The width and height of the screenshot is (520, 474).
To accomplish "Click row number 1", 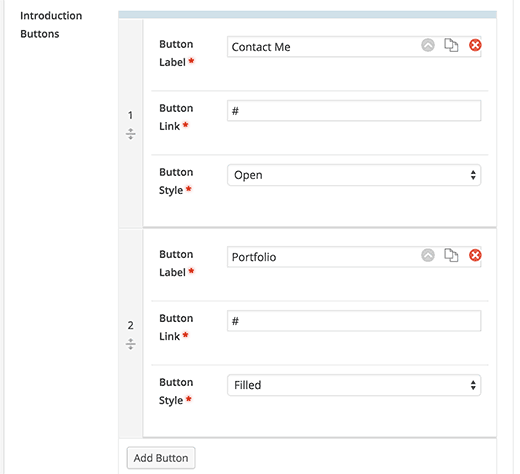I will [130, 115].
